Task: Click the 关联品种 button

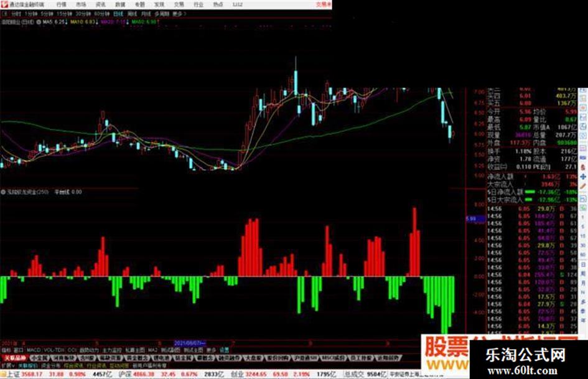Action: 15,358
